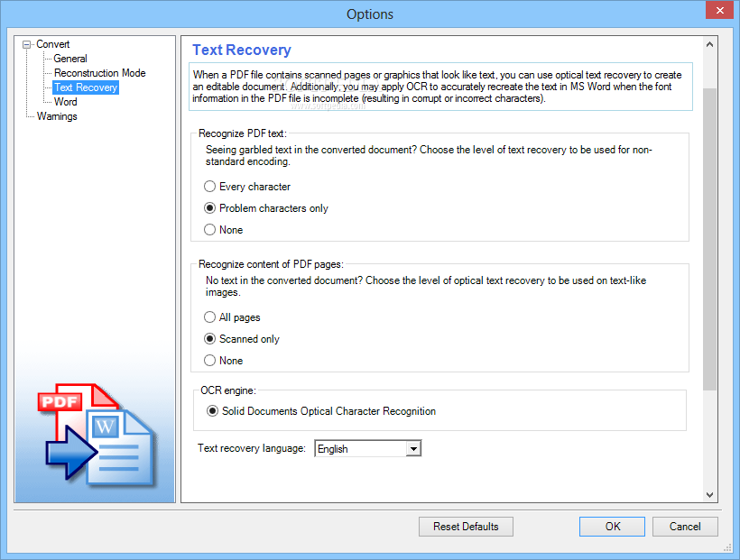Open the Reconstruction Mode page
740x560 pixels.
point(99,73)
